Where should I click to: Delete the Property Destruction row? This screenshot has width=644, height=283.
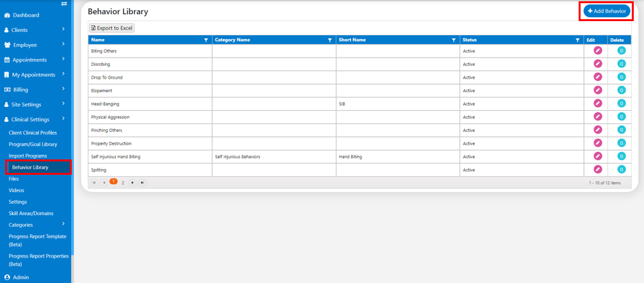[622, 143]
